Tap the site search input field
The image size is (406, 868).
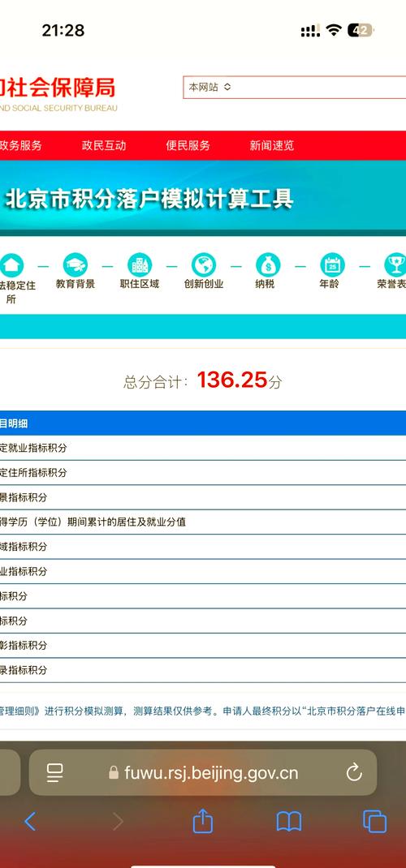295,87
